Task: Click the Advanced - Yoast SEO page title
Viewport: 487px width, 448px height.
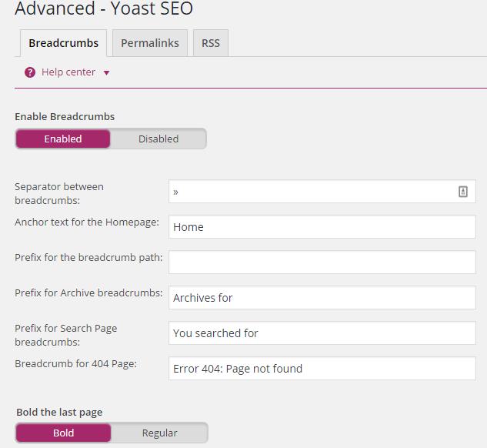Action: (104, 8)
